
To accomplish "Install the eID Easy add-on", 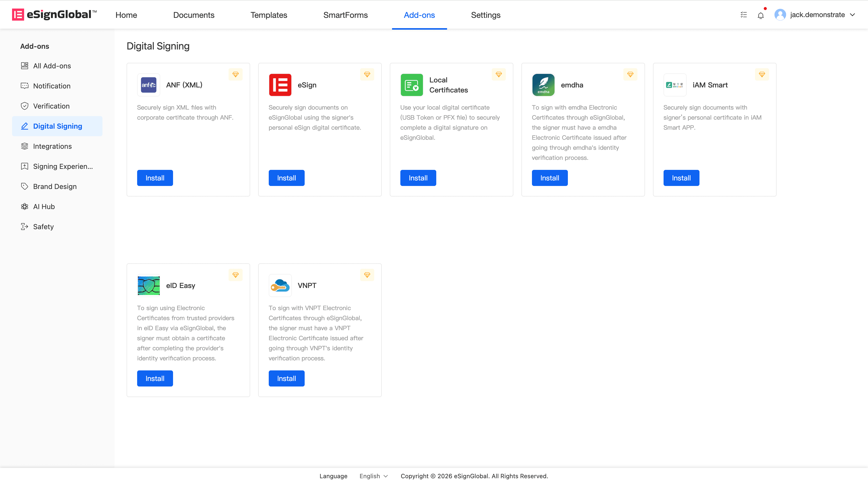I will coord(155,378).
